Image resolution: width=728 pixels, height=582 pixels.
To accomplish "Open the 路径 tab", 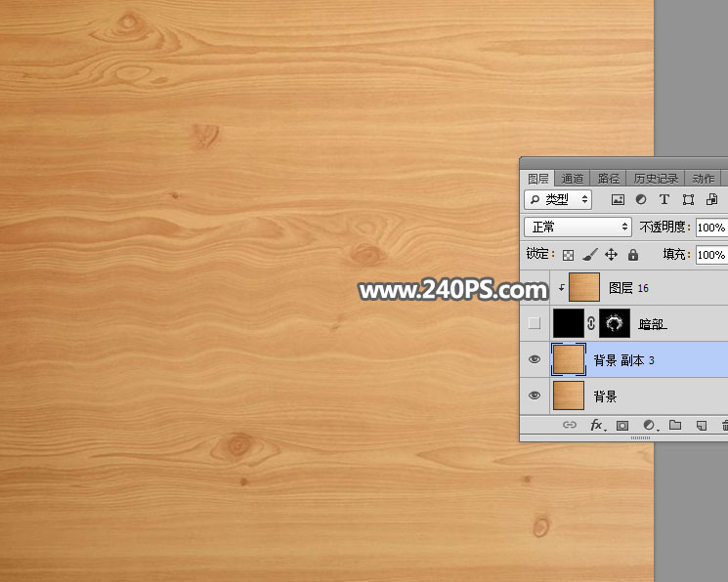I will point(608,179).
